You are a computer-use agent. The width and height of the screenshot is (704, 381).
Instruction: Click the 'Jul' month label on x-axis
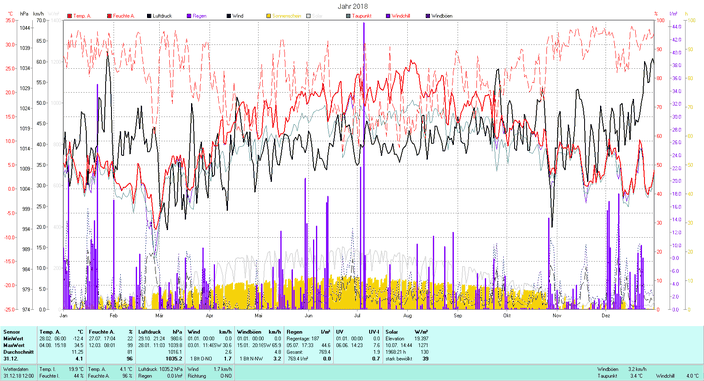point(357,315)
